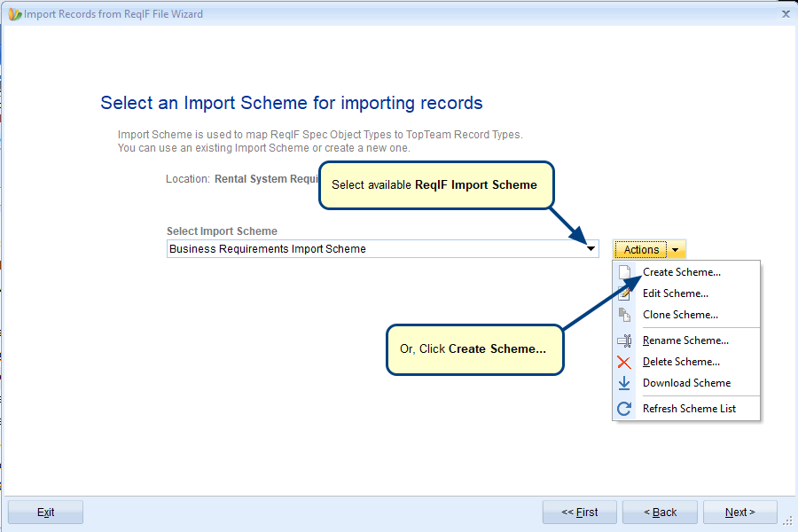Viewport: 798px width, 532px height.
Task: Click the pencil icon beside Edit Scheme
Action: [x=624, y=293]
